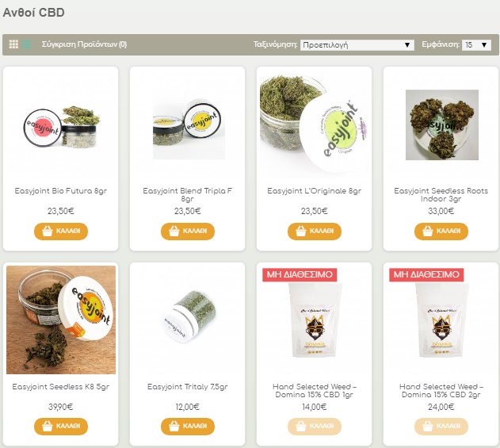View Domina 15% CBD 1gr pouch image
This screenshot has width=500, height=448.
pos(315,320)
